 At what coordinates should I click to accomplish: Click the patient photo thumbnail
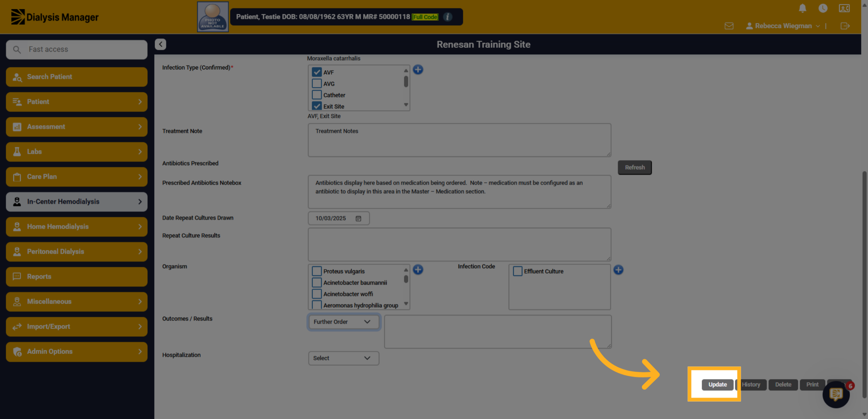pyautogui.click(x=213, y=17)
